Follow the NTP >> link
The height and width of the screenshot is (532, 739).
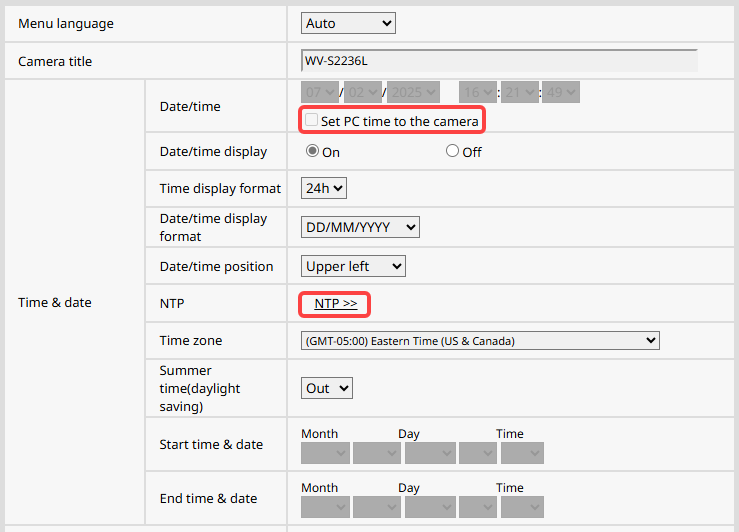pos(335,302)
